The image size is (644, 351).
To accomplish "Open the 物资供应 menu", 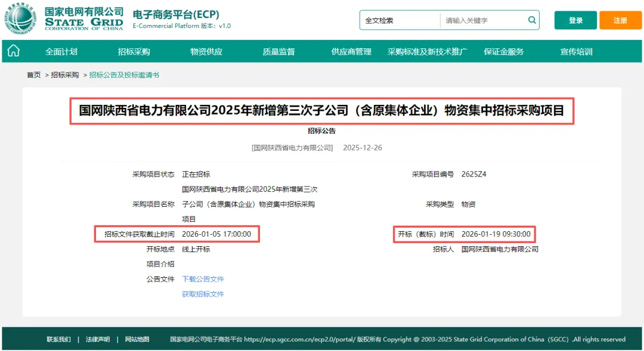I will (x=206, y=52).
